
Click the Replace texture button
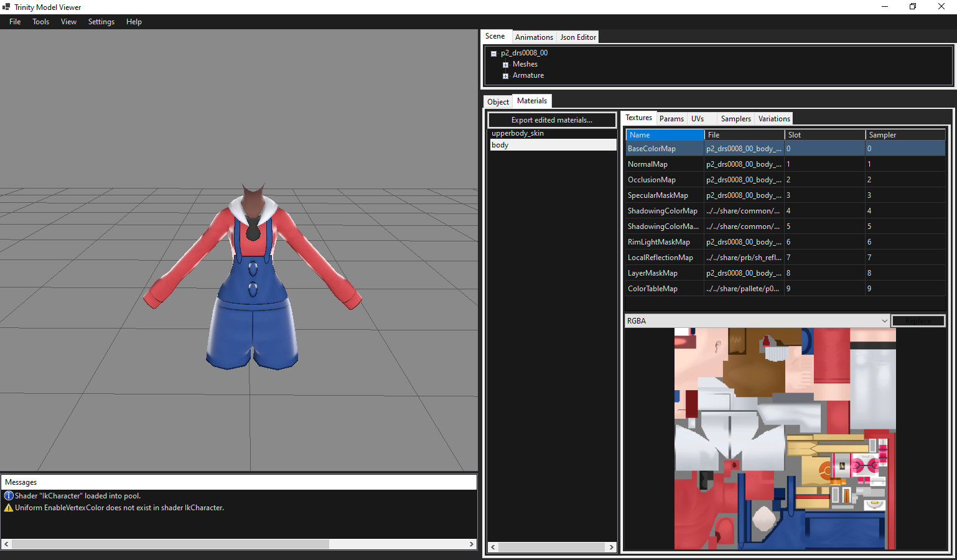pyautogui.click(x=918, y=321)
